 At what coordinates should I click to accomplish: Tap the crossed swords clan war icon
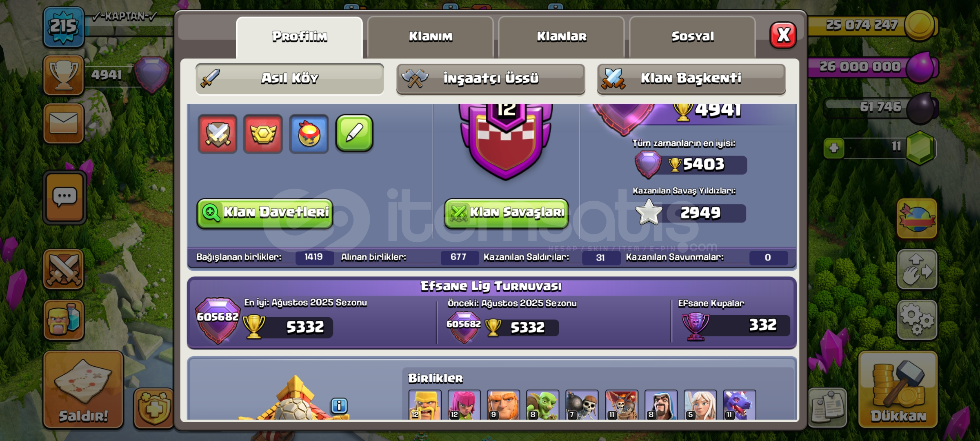(64, 269)
